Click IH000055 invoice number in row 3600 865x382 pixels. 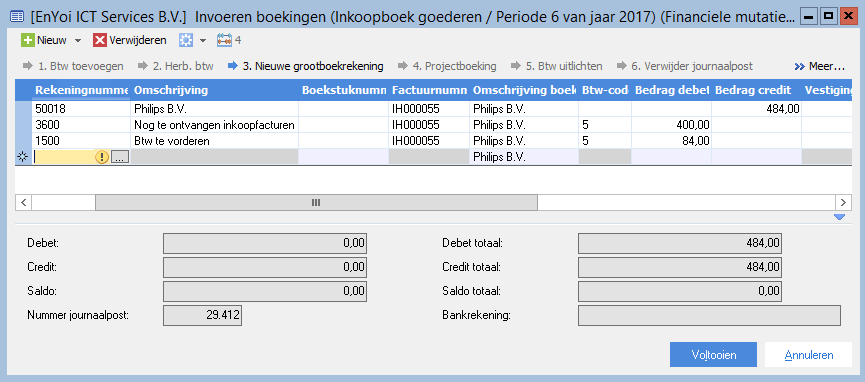pyautogui.click(x=429, y=125)
